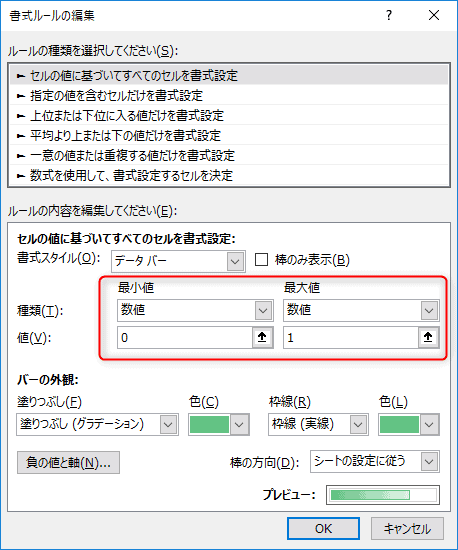This screenshot has height=550, width=458.
Task: Expand the 最大値 type dropdown
Action: click(x=361, y=310)
